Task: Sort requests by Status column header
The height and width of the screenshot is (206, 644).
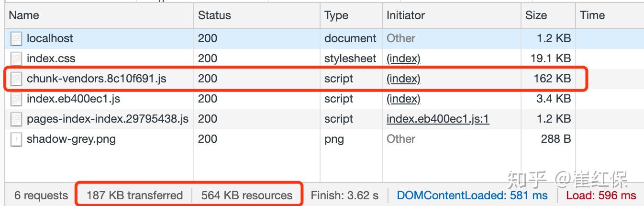Action: point(214,15)
